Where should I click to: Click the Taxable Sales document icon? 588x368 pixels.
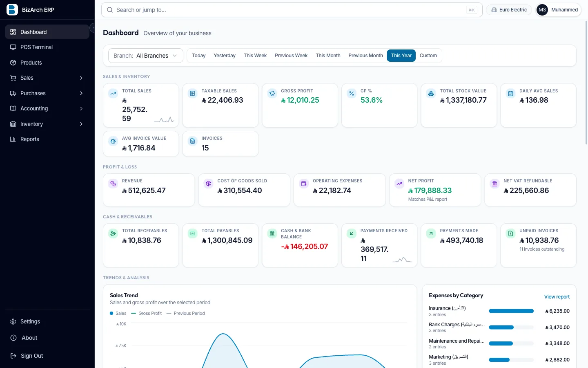click(x=192, y=94)
